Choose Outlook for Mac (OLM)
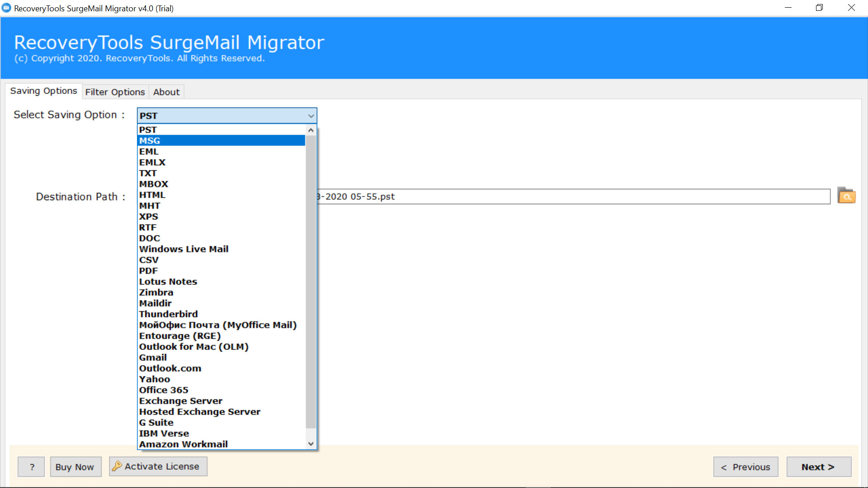 pos(222,347)
